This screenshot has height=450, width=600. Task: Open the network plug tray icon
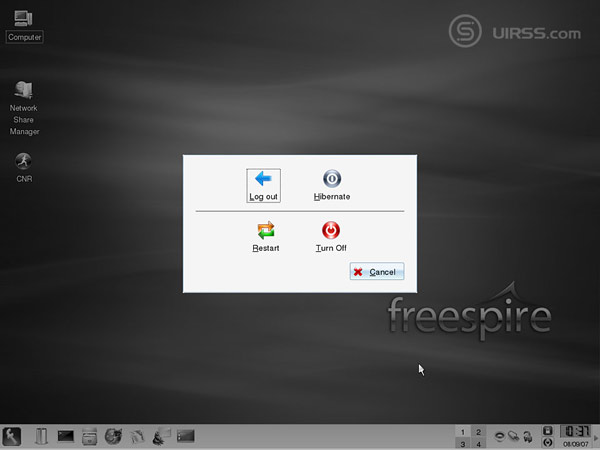click(515, 436)
